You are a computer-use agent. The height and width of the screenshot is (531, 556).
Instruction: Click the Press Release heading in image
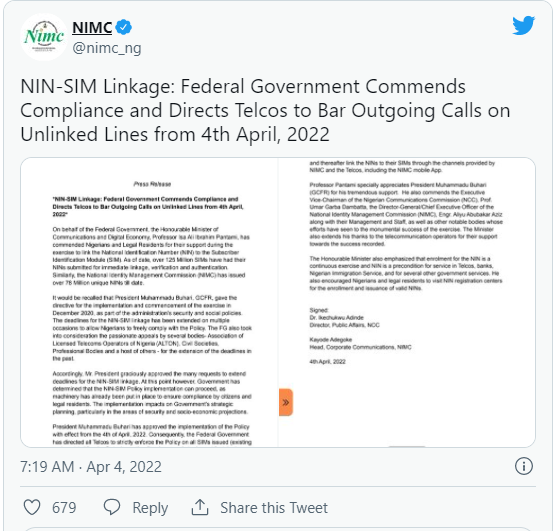(152, 184)
